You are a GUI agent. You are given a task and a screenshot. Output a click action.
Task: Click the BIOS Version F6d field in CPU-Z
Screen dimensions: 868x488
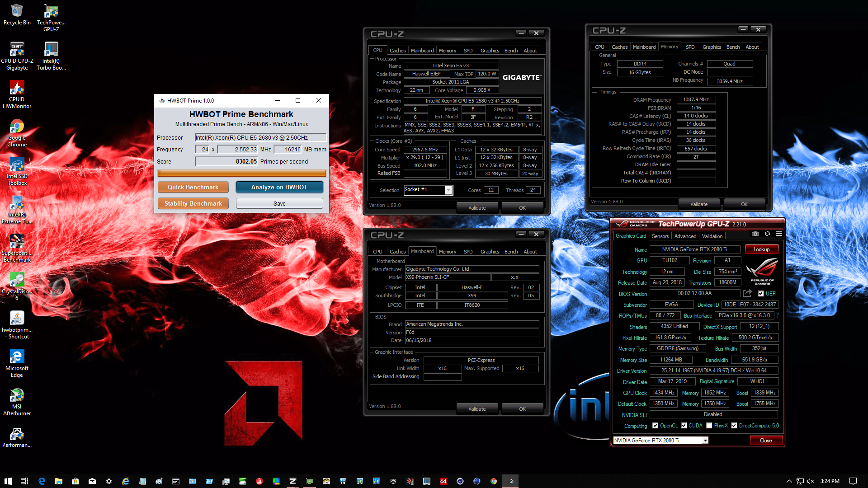click(472, 332)
